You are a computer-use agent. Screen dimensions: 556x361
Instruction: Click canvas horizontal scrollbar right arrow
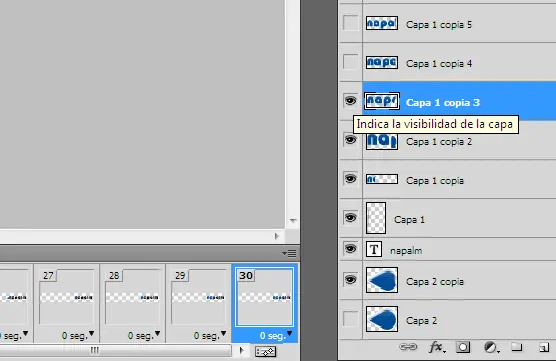pyautogui.click(x=277, y=236)
